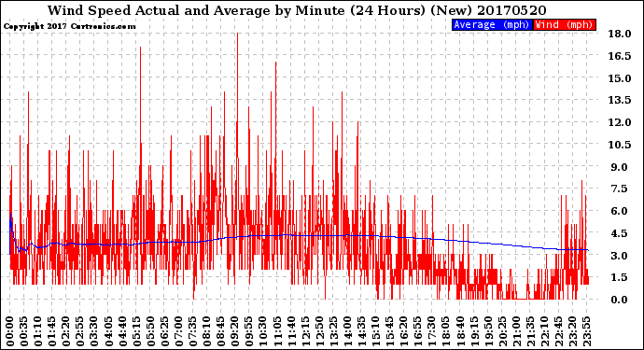Viewport: 644px width, 350px height.
Task: Click the 16.5 y-axis label
Action: [620, 56]
